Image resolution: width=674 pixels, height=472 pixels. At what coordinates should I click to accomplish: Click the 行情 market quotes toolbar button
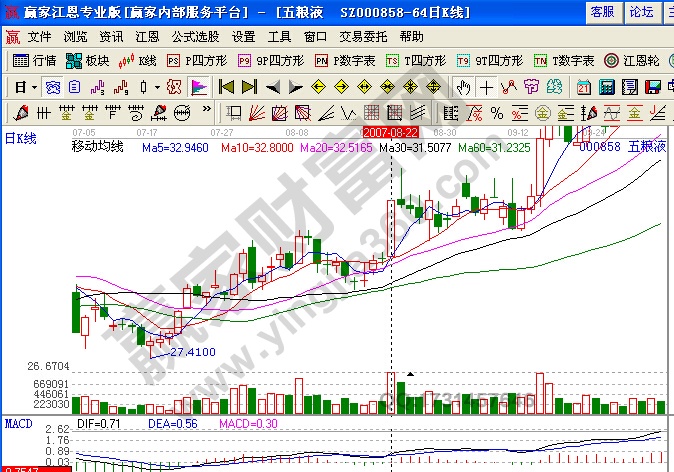point(34,61)
